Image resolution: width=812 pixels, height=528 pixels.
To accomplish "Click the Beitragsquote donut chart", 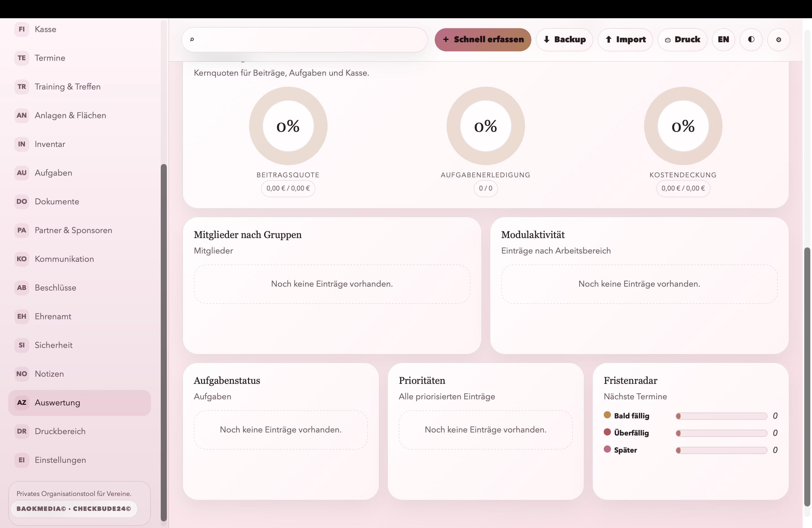I will 288,126.
